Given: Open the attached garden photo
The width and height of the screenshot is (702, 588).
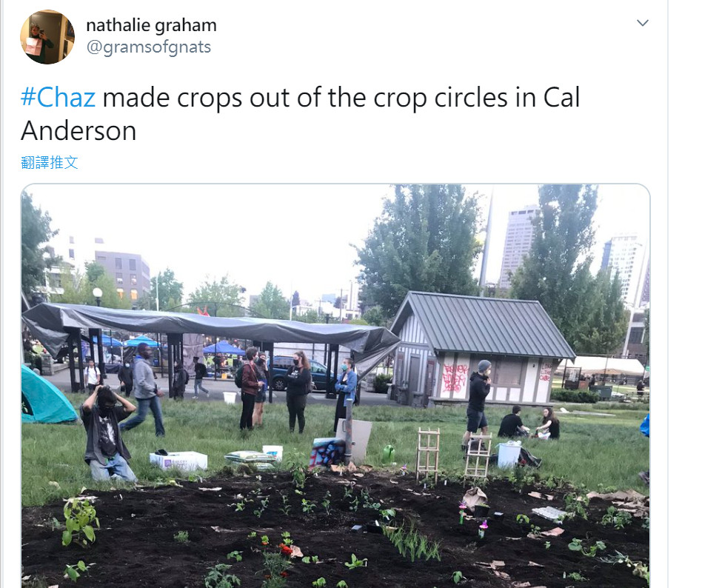Looking at the screenshot, I should 335,386.
